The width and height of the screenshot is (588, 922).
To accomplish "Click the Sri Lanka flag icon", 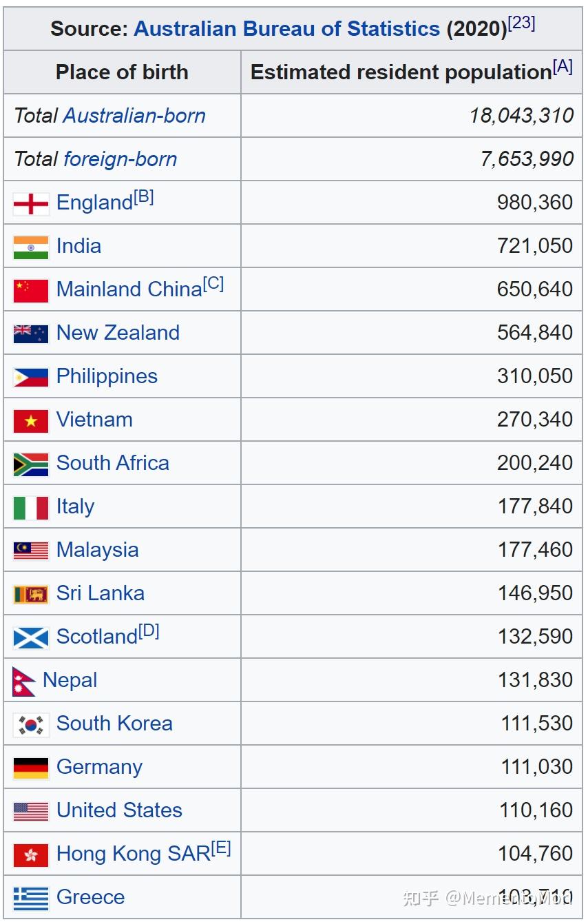I will point(31,594).
